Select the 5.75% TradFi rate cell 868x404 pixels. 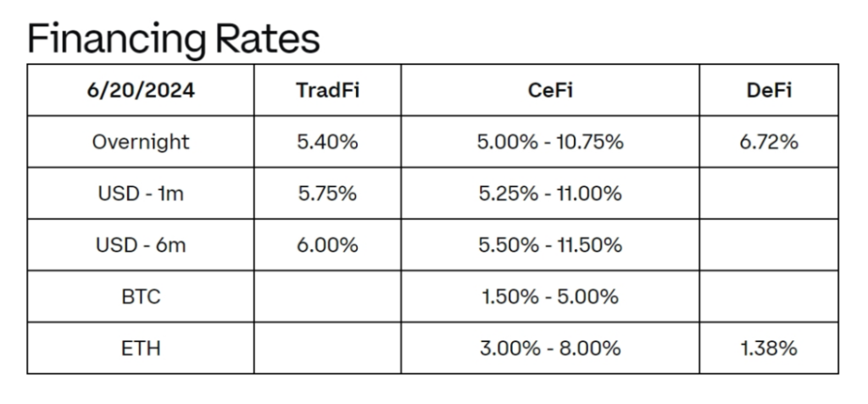click(x=328, y=193)
